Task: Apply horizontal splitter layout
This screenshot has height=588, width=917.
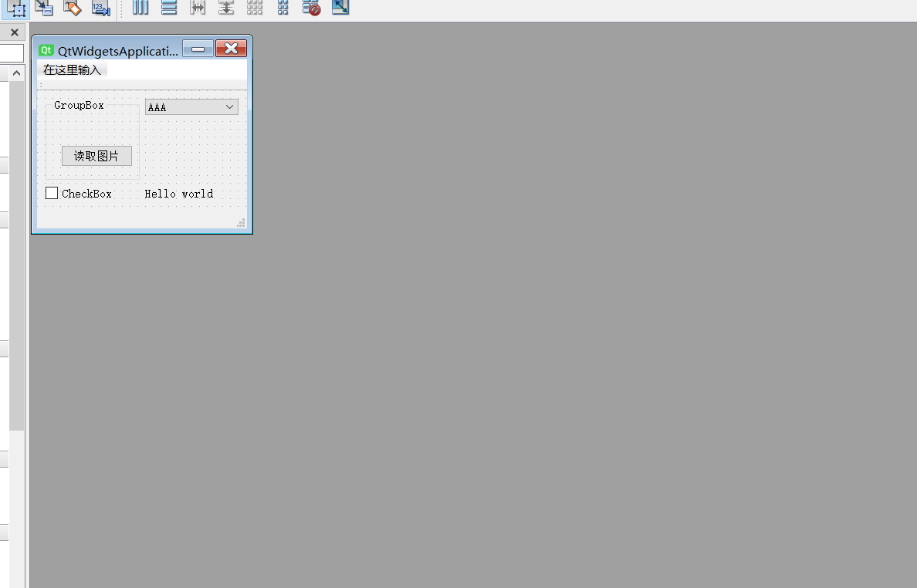Action: (x=198, y=8)
